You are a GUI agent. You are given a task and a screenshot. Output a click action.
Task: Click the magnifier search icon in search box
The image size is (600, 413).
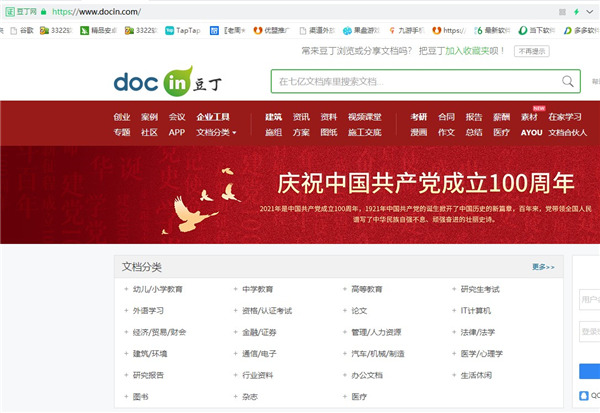click(567, 81)
